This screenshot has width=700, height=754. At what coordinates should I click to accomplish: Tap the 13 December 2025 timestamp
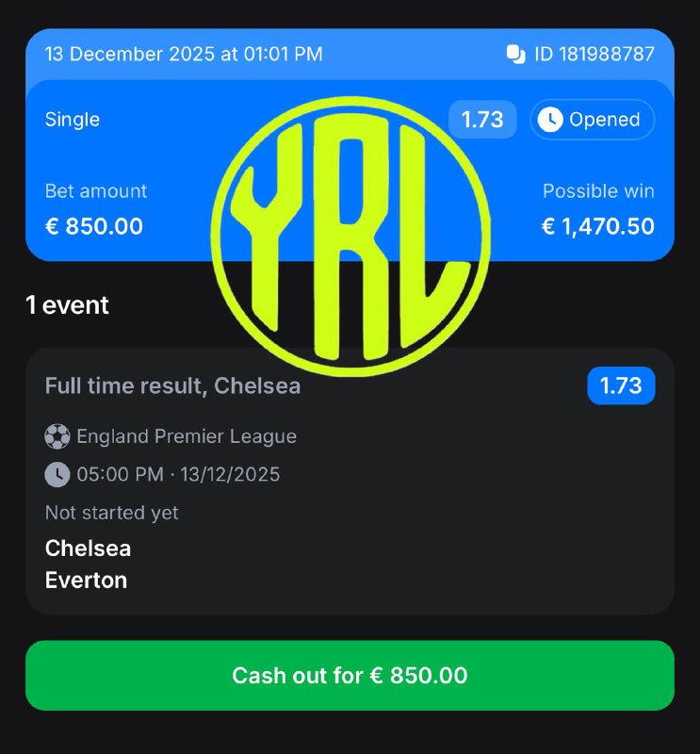(184, 54)
